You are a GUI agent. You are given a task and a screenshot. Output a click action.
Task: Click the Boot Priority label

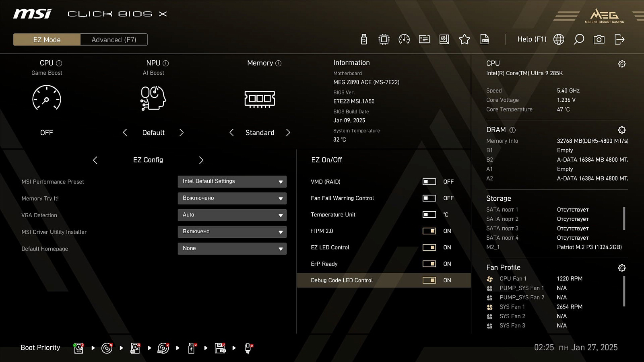(40, 348)
